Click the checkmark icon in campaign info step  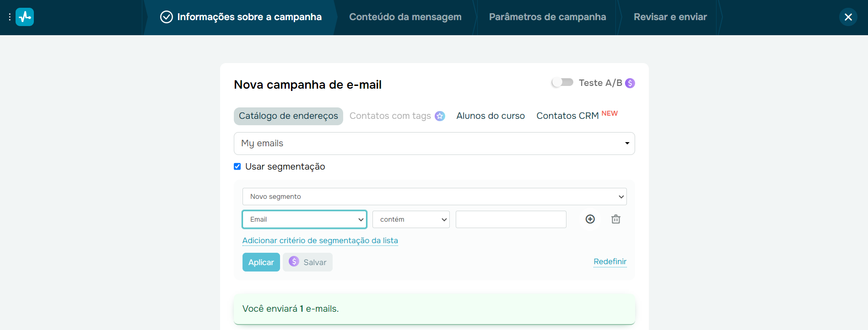point(167,17)
